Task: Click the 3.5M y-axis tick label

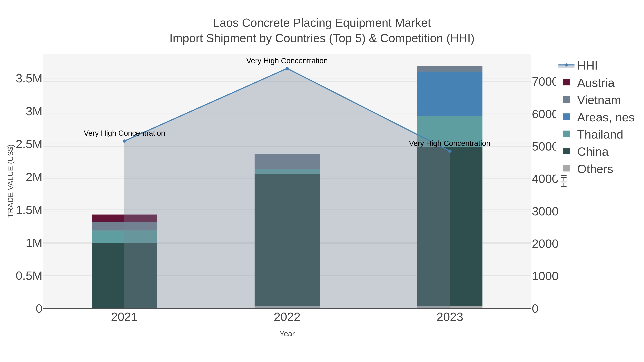Action: coord(29,79)
